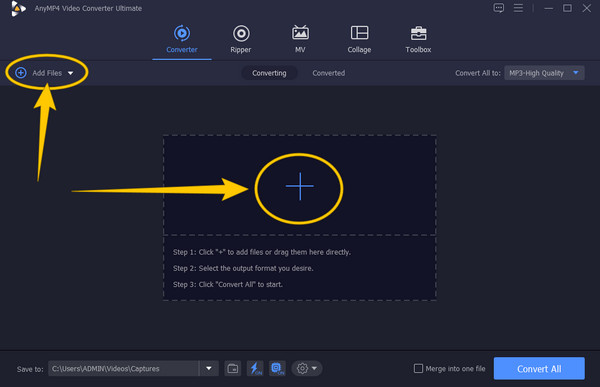
Task: Open the MV tab
Action: pos(300,39)
